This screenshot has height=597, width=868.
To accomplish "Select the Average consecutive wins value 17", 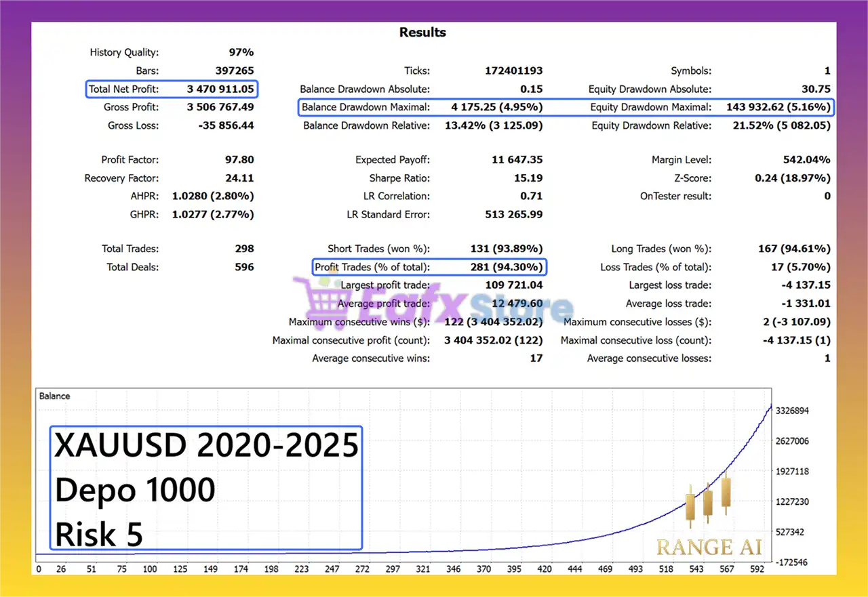I will click(x=536, y=358).
